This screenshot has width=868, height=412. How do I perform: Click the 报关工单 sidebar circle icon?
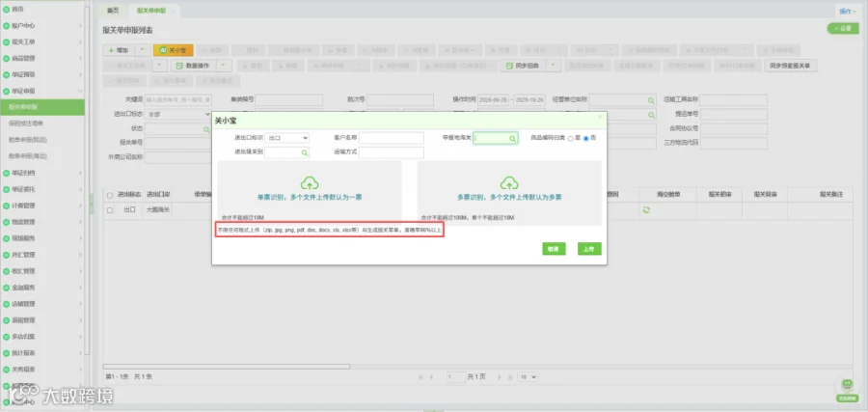click(6, 42)
